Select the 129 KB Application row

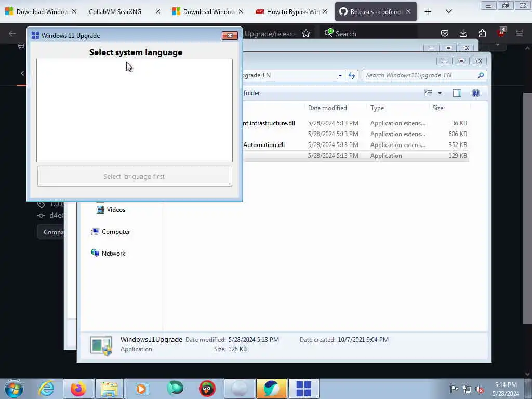(x=355, y=156)
